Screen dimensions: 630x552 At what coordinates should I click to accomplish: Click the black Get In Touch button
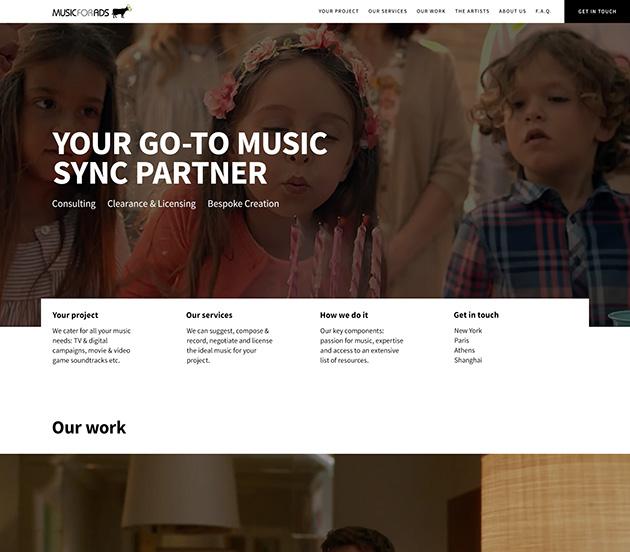coord(597,11)
